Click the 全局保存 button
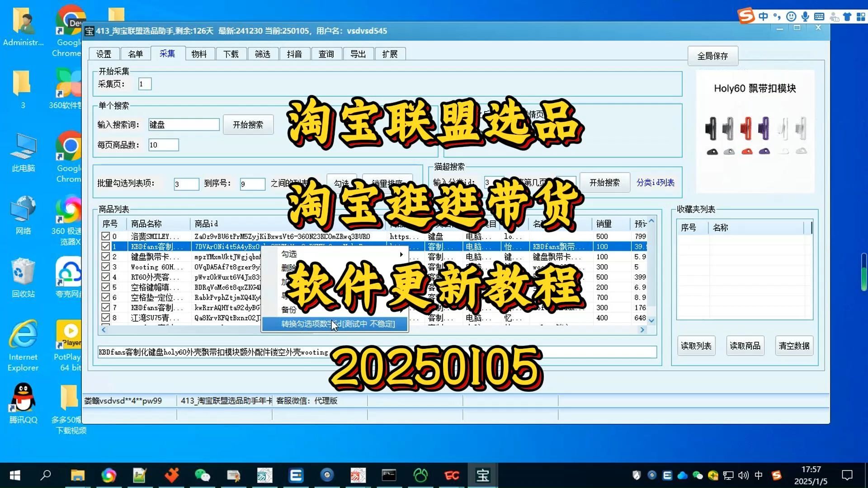The height and width of the screenshot is (488, 868). (712, 56)
